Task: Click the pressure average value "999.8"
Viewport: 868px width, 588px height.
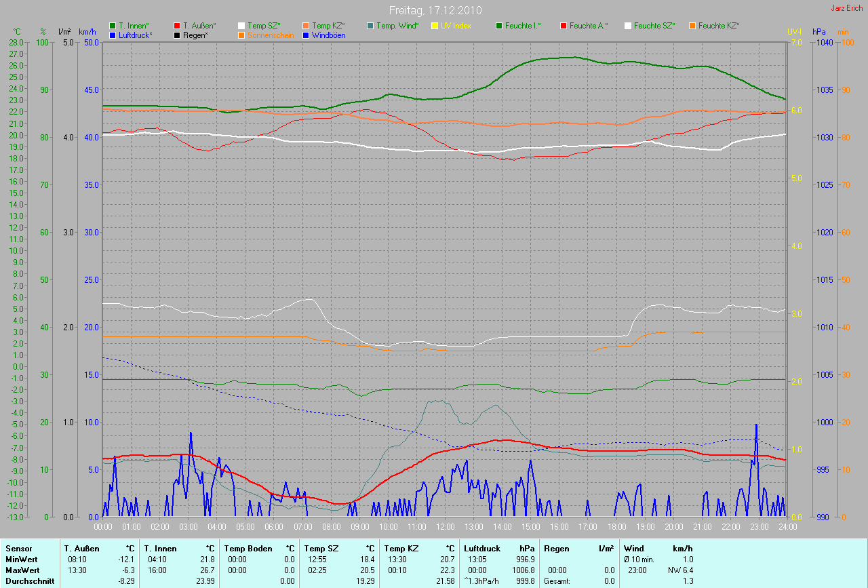Action: click(524, 581)
